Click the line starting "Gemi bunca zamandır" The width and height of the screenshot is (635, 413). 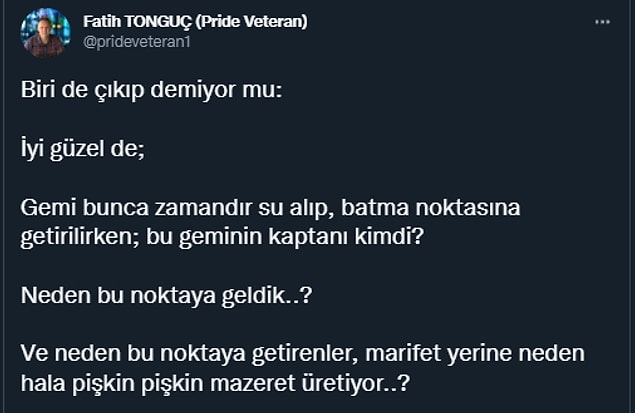pos(270,209)
